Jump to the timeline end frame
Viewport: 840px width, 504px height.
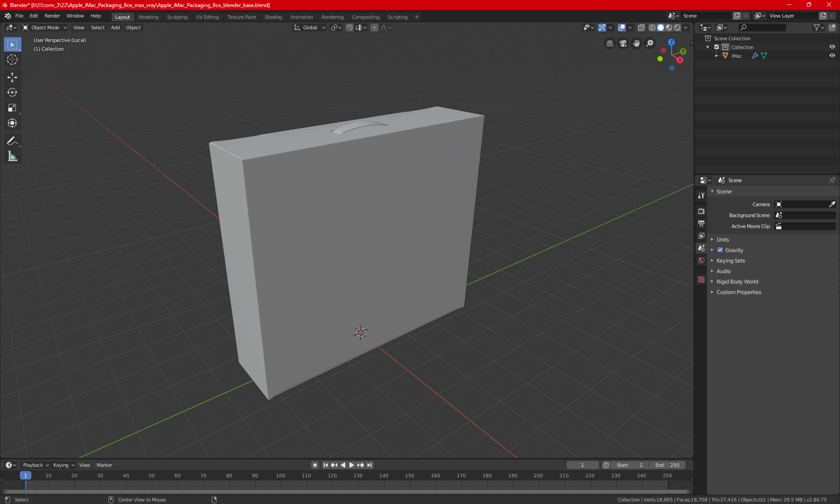[370, 465]
